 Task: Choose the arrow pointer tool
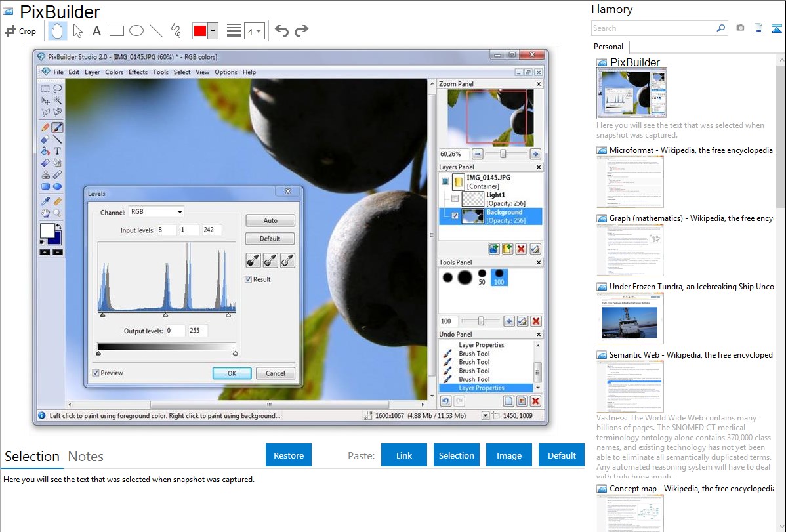point(77,31)
